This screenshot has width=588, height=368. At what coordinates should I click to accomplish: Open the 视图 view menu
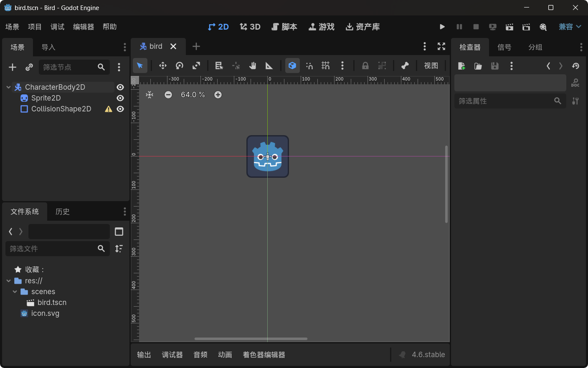coord(431,66)
